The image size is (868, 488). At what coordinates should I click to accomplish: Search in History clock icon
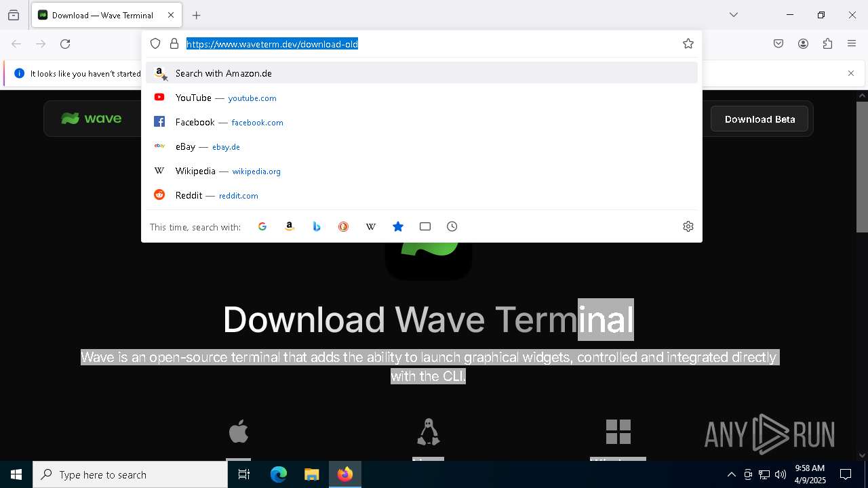point(452,226)
